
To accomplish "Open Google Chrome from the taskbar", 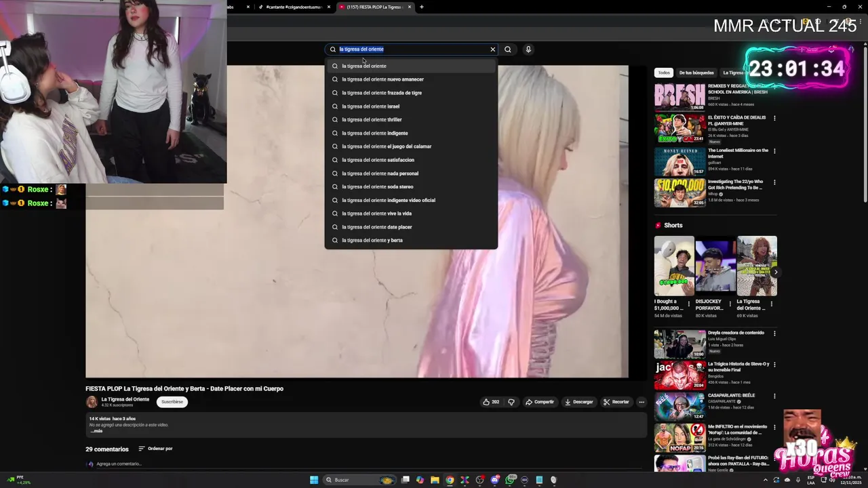I will pos(450,480).
